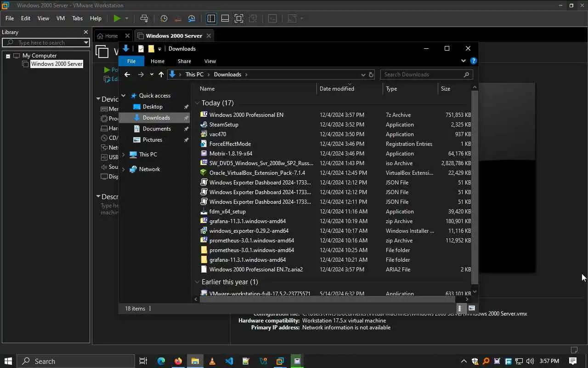Close the Library panel
This screenshot has width=588, height=368.
click(85, 32)
